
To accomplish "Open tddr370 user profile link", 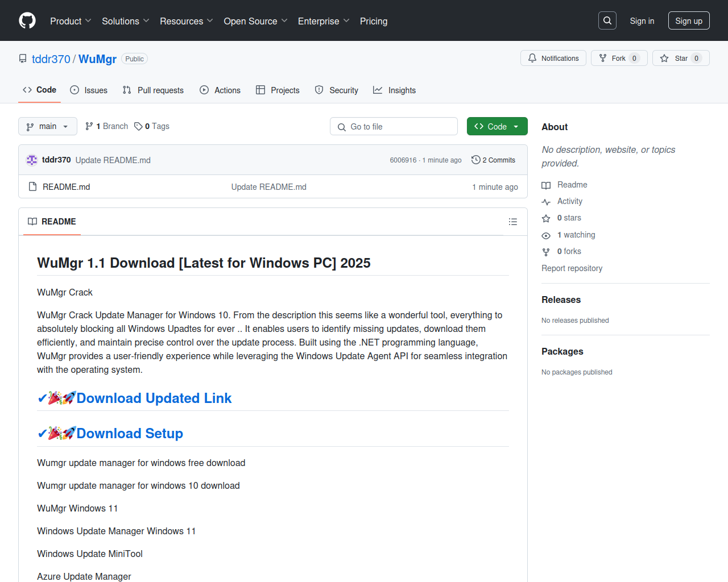I will (x=51, y=59).
